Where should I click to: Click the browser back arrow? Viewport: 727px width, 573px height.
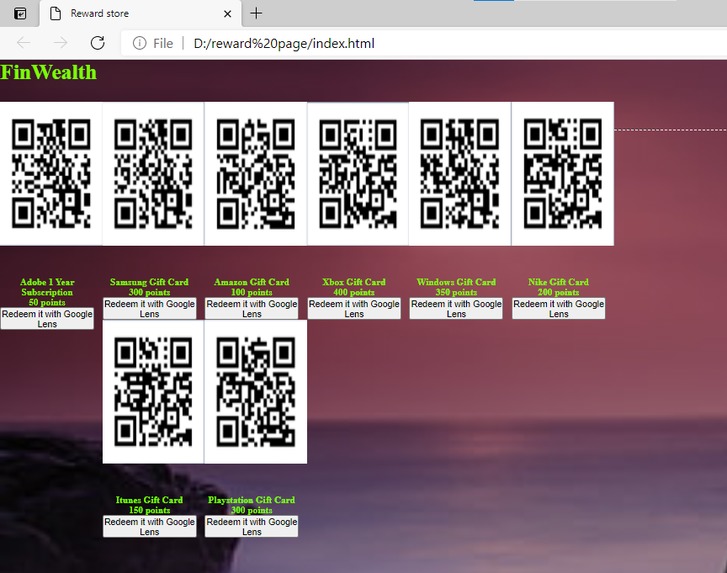tap(23, 43)
